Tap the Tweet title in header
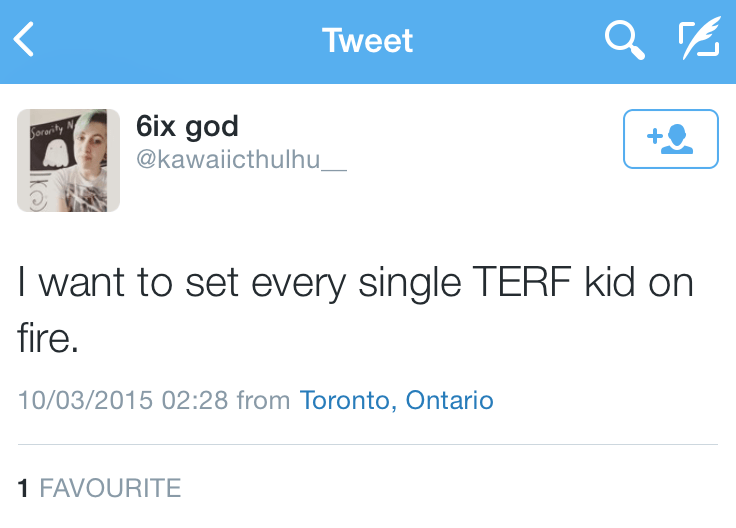 (x=367, y=41)
